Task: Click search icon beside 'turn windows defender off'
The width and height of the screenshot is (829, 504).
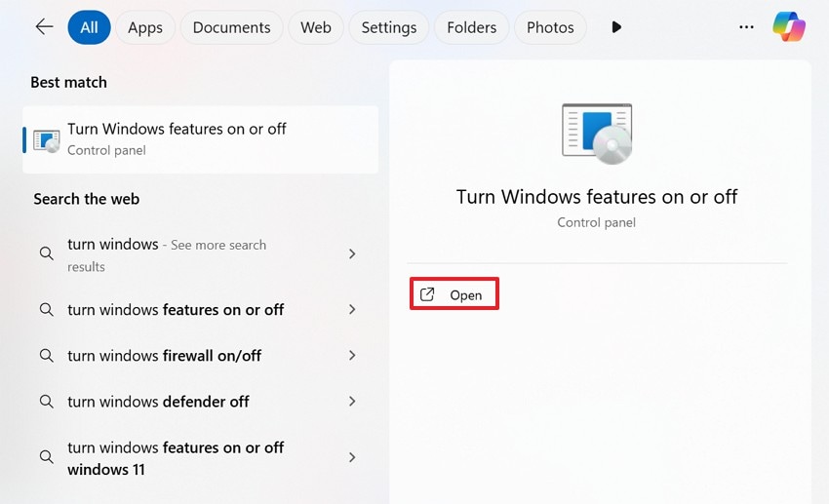Action: [x=47, y=402]
